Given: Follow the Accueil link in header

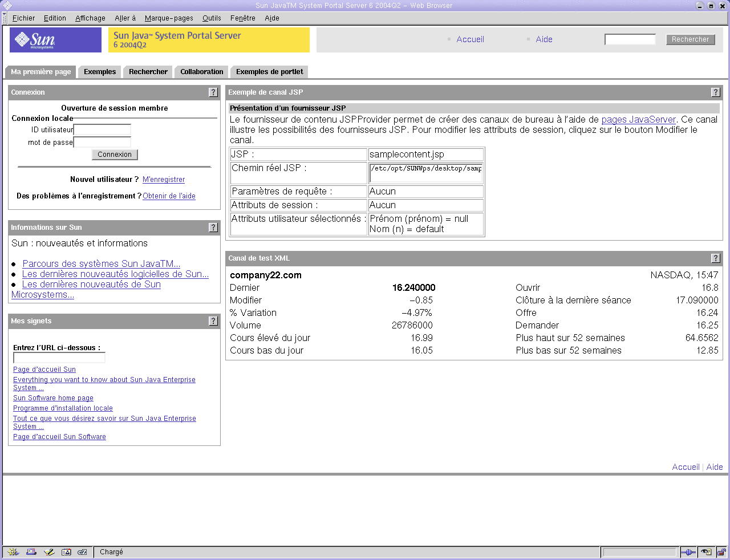Looking at the screenshot, I should tap(470, 39).
